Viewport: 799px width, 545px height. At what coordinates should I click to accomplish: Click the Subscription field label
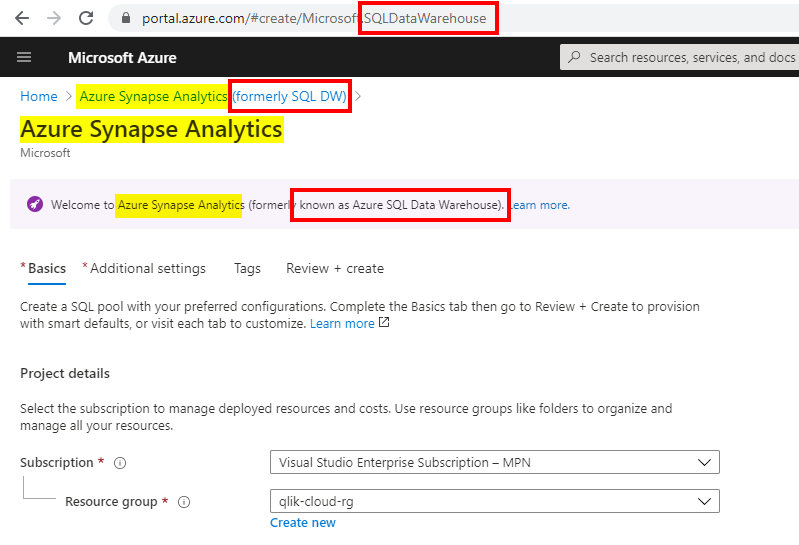(x=57, y=462)
